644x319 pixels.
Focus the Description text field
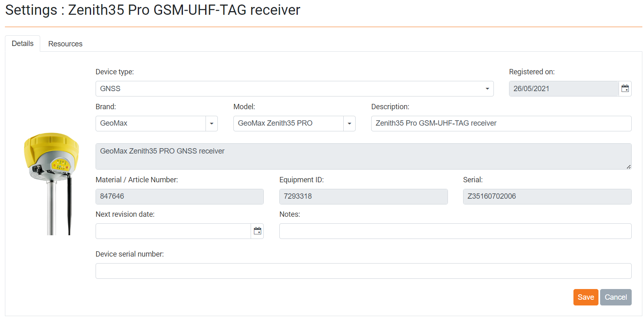[501, 124]
